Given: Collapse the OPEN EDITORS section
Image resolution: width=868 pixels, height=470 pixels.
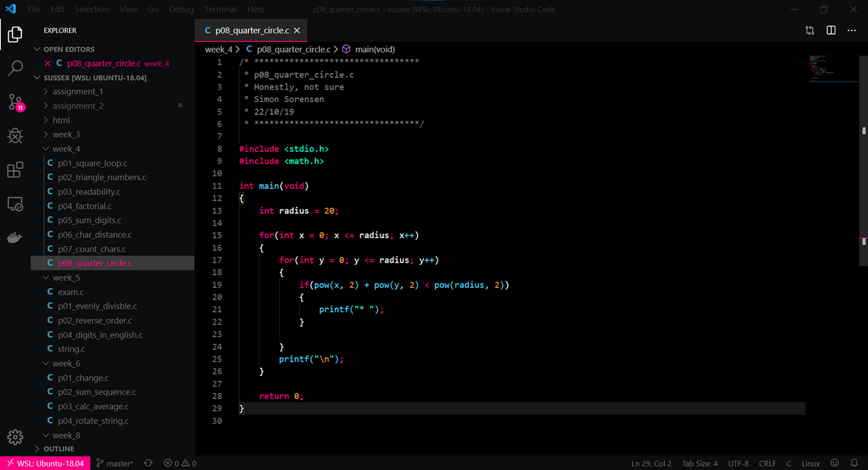Looking at the screenshot, I should (x=68, y=49).
